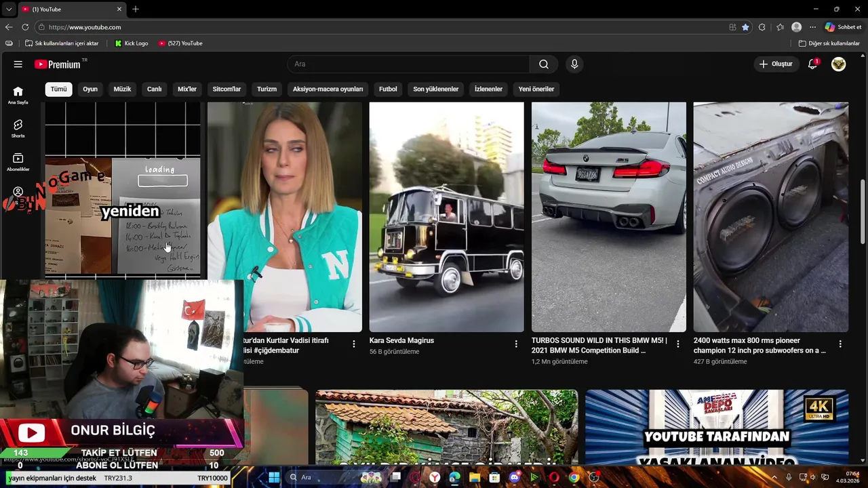
Task: Select the Sitcom'lar filter chip
Action: coord(226,89)
